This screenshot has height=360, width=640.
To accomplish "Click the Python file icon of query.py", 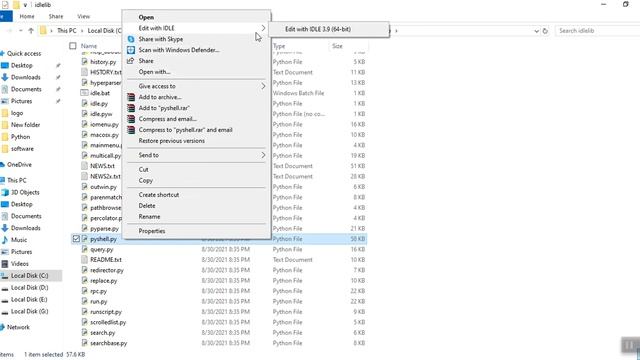I will (x=84, y=249).
